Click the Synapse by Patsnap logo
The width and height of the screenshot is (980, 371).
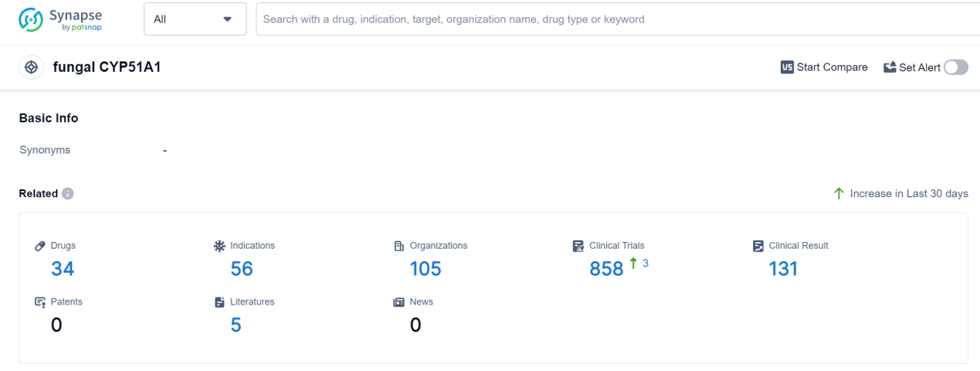60,19
